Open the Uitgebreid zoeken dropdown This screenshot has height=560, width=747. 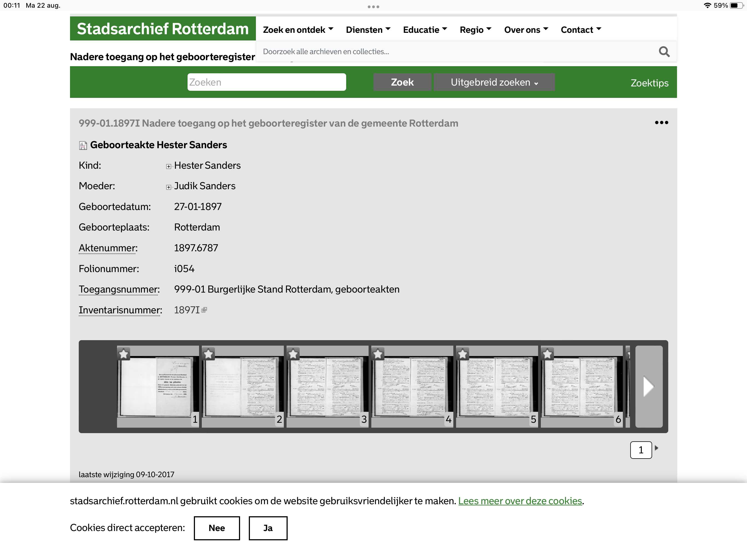(494, 82)
